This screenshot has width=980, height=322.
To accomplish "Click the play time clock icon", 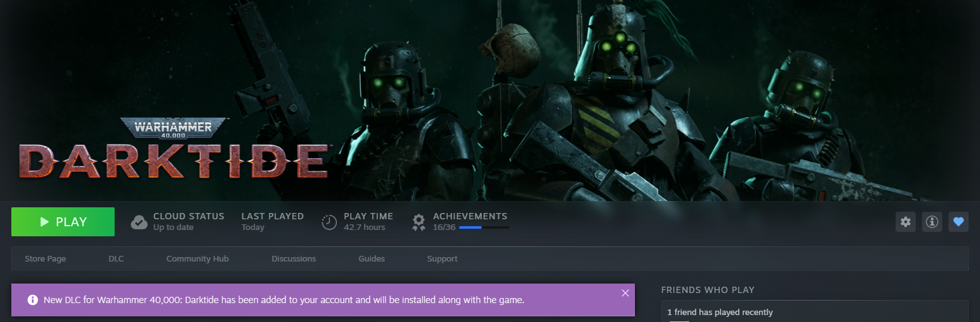I will pyautogui.click(x=329, y=222).
